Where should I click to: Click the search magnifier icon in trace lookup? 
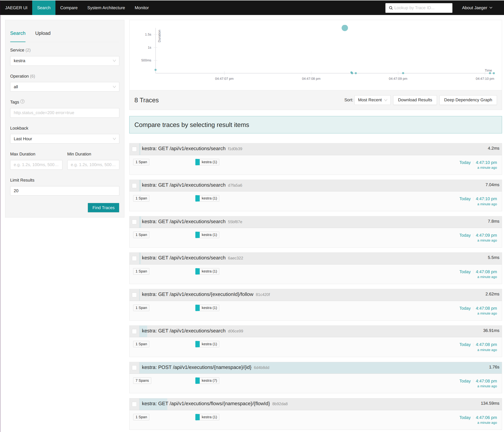(x=391, y=8)
